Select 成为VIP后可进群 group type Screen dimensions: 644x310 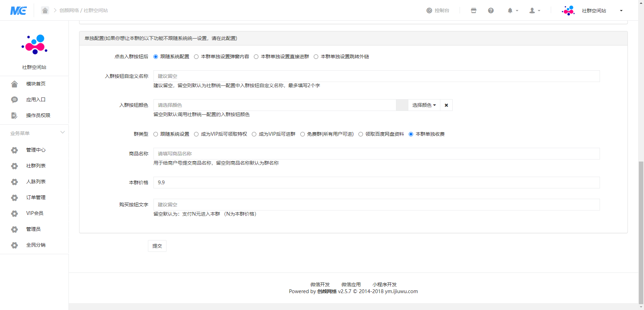tap(254, 134)
